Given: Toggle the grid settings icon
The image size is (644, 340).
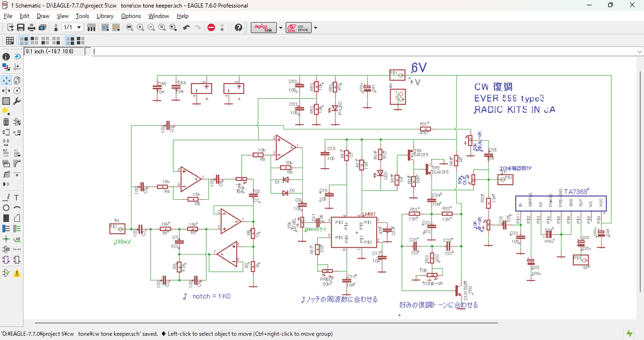Looking at the screenshot, I should pyautogui.click(x=10, y=40).
